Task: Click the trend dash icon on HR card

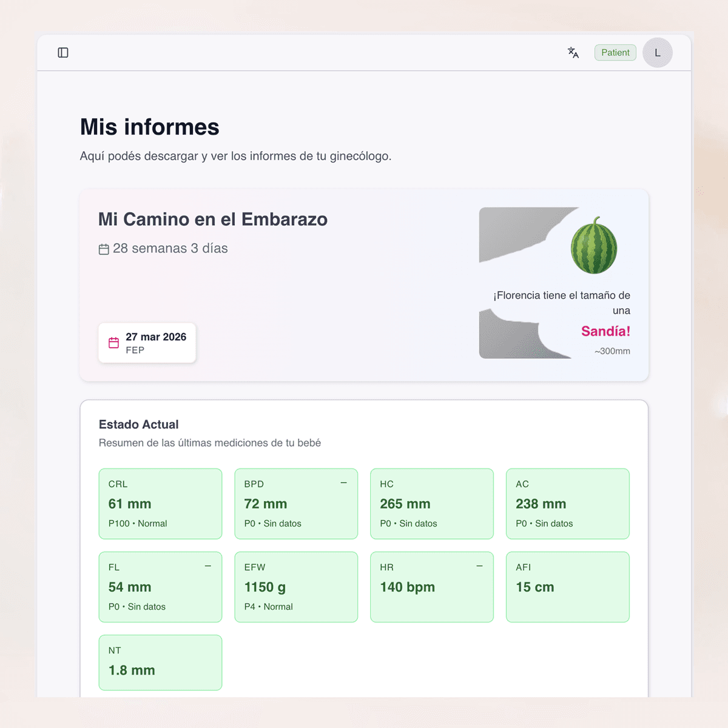Action: (479, 566)
